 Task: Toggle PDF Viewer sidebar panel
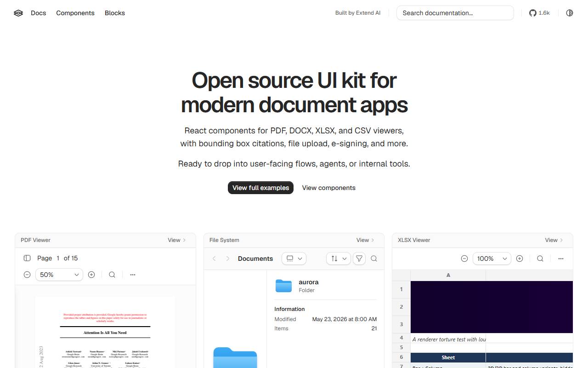(x=27, y=258)
